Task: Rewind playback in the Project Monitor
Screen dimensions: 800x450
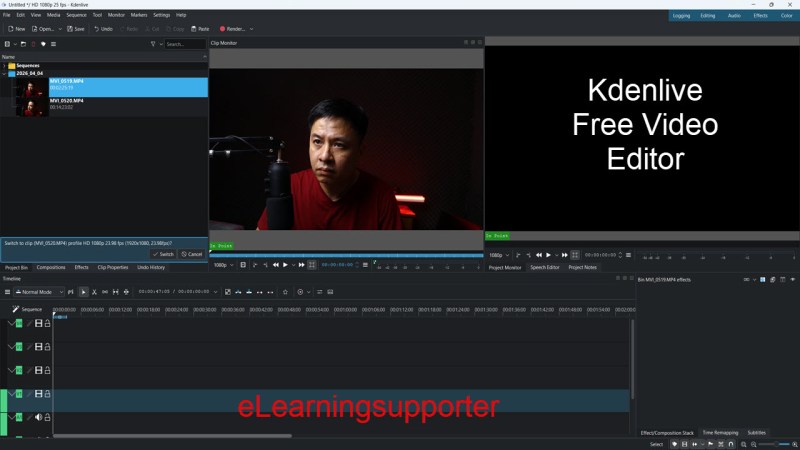Action: point(539,255)
